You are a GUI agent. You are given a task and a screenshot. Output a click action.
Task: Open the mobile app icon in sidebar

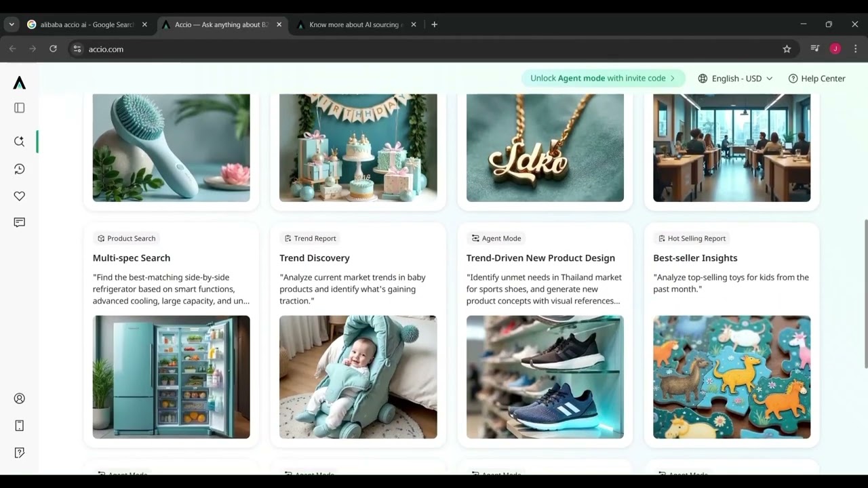pyautogui.click(x=19, y=426)
